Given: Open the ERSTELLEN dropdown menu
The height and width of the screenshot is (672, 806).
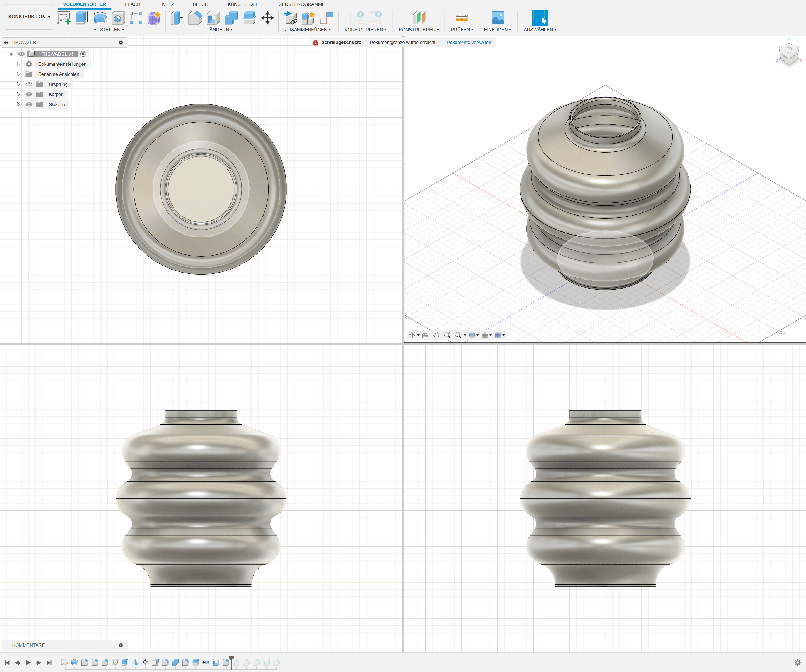Looking at the screenshot, I should coord(109,30).
